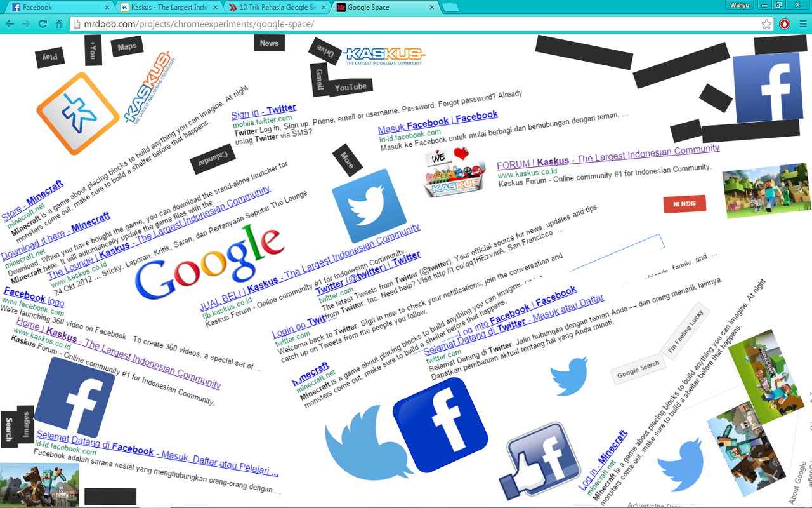Click the green mobile.twitter.com URL text
Viewport: 812px width, 508px height.
pyautogui.click(x=263, y=122)
